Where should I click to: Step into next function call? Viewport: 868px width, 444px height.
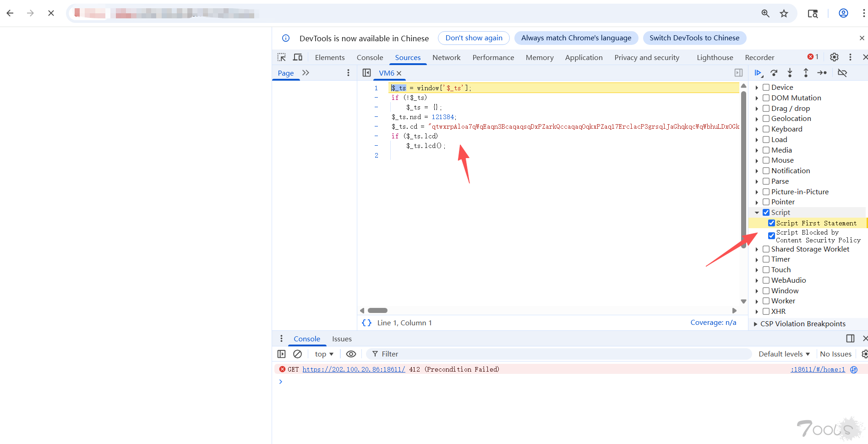click(790, 73)
